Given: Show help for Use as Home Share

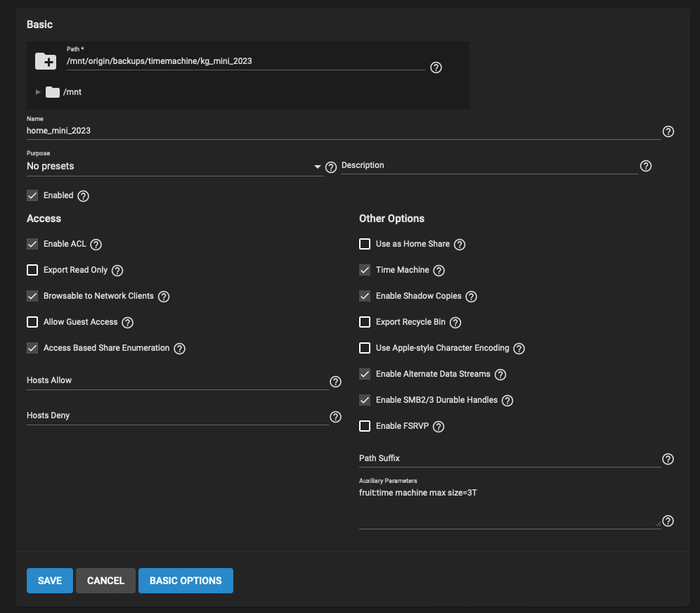Looking at the screenshot, I should coord(460,244).
